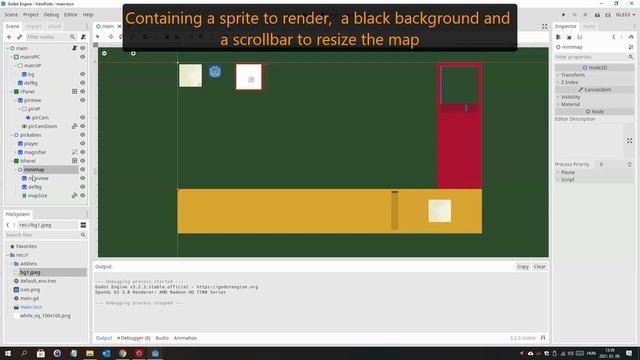640x360 pixels.
Task: Open the Project menu
Action: (31, 15)
